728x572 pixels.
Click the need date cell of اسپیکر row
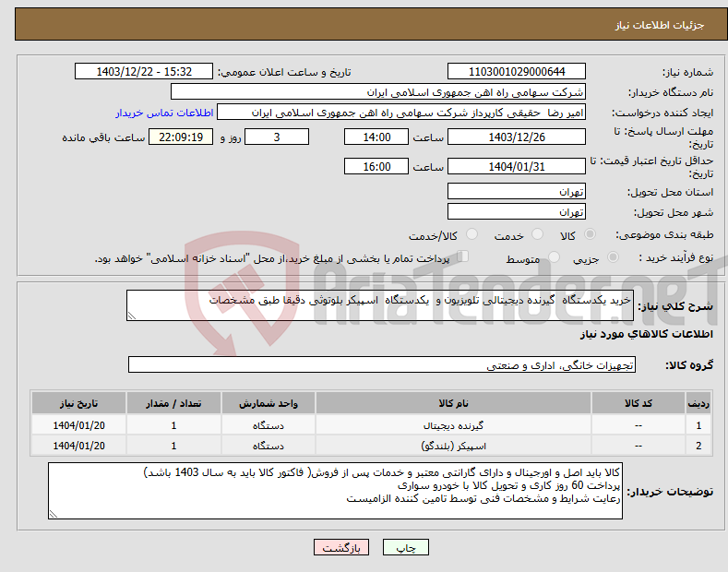79,446
